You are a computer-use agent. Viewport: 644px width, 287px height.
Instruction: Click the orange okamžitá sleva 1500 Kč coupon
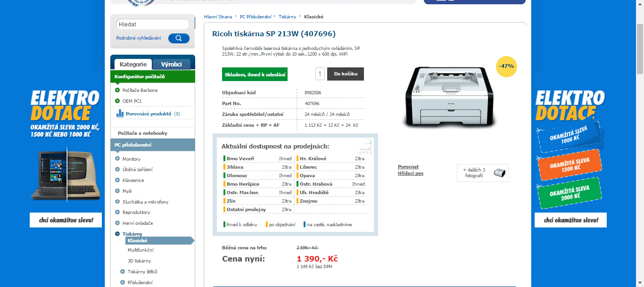[570, 164]
